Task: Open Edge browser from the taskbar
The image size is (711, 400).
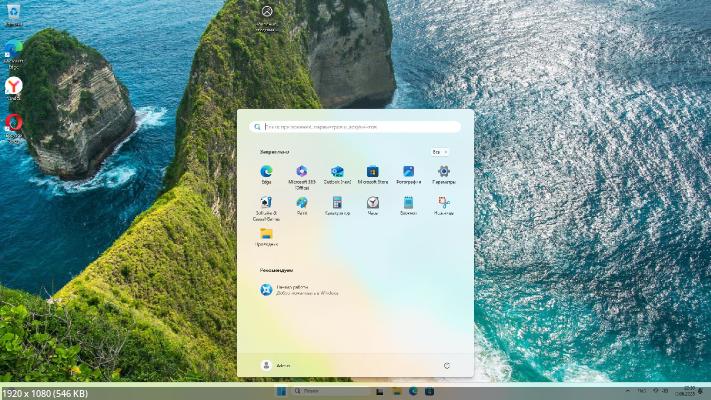Action: pos(413,391)
